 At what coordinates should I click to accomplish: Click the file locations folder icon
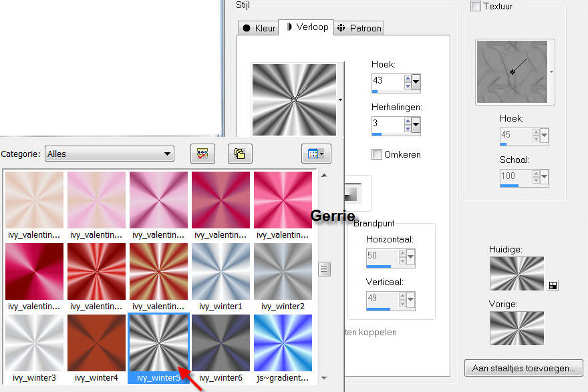pyautogui.click(x=239, y=154)
